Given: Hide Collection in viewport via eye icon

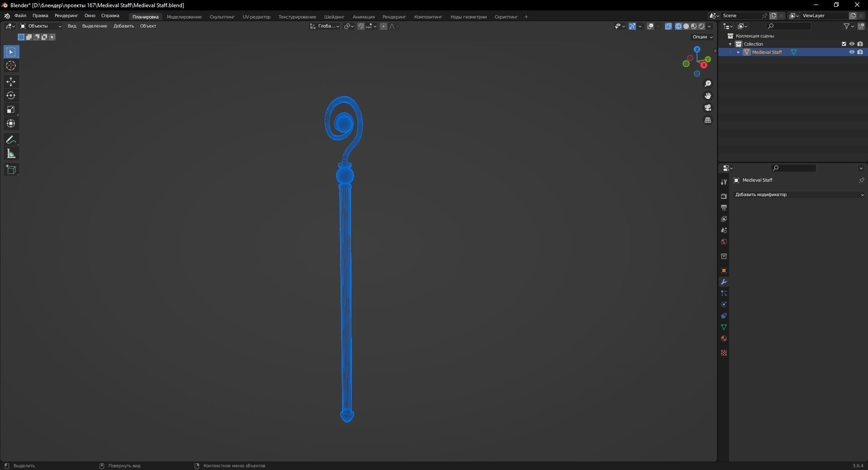Looking at the screenshot, I should (852, 44).
